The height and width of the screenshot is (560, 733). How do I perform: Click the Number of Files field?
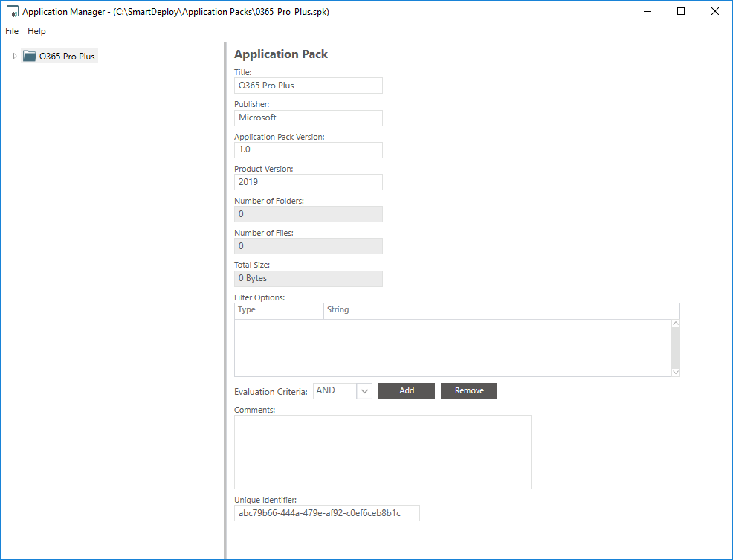pyautogui.click(x=308, y=246)
